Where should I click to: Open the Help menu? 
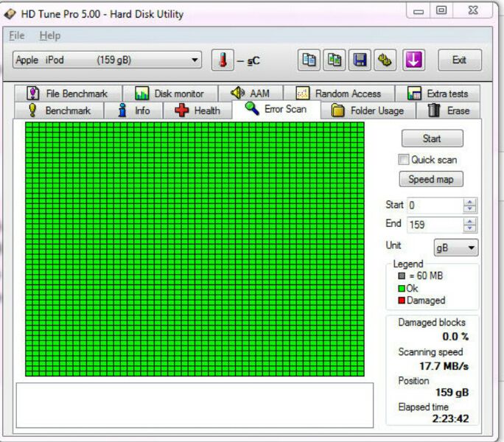click(x=50, y=35)
